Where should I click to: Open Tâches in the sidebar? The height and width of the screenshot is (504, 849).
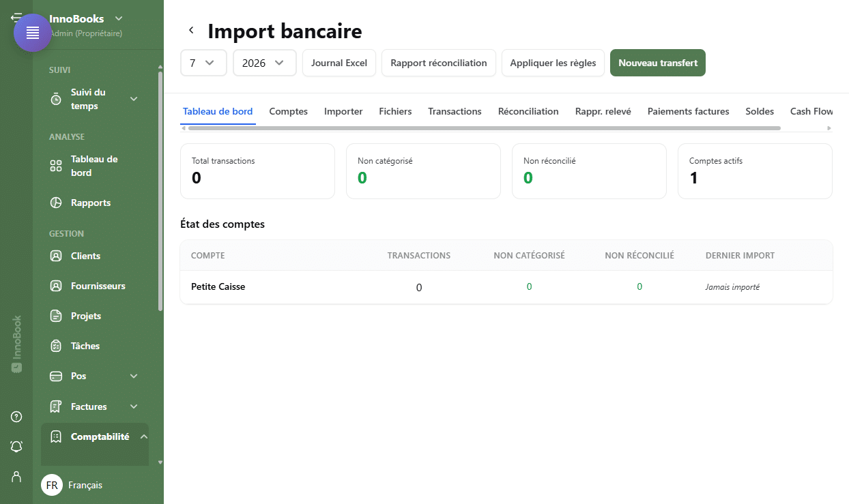[x=85, y=346]
